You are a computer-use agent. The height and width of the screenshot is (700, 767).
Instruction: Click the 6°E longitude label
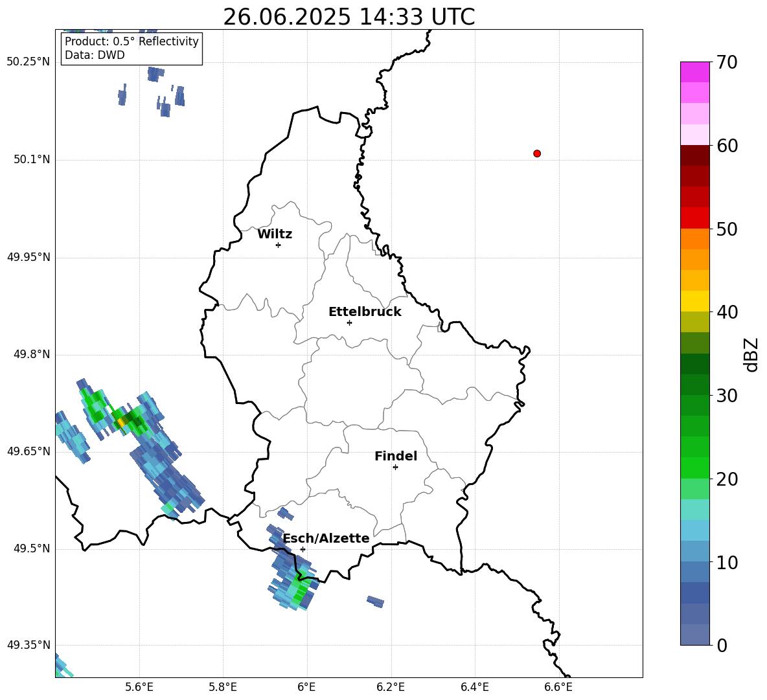[x=306, y=687]
